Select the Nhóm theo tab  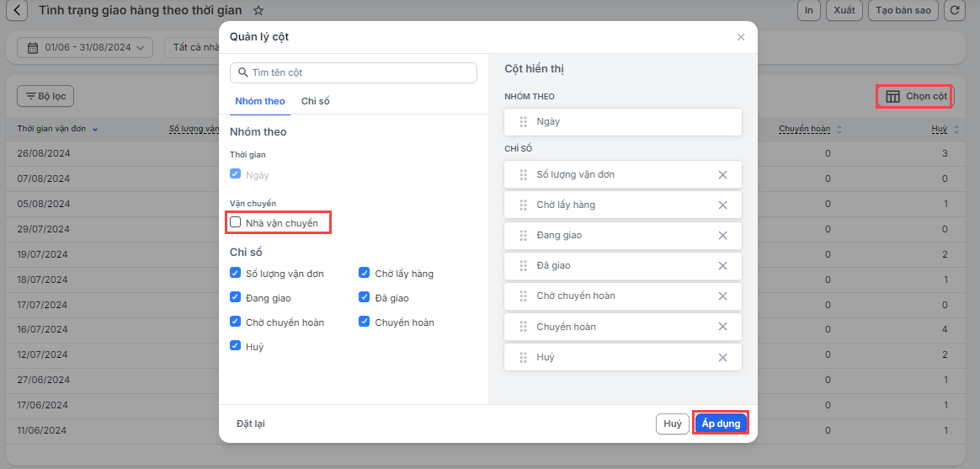click(260, 101)
